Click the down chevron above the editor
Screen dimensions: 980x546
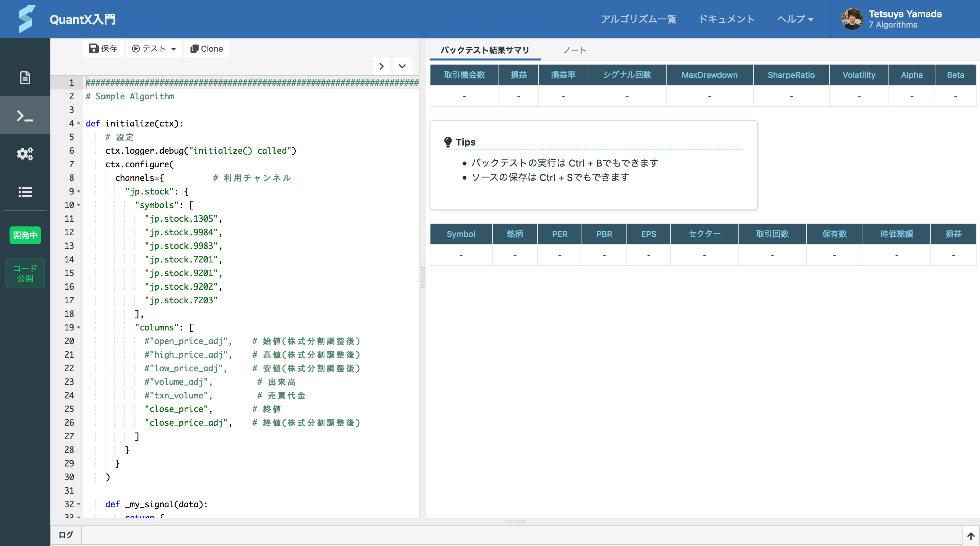402,66
